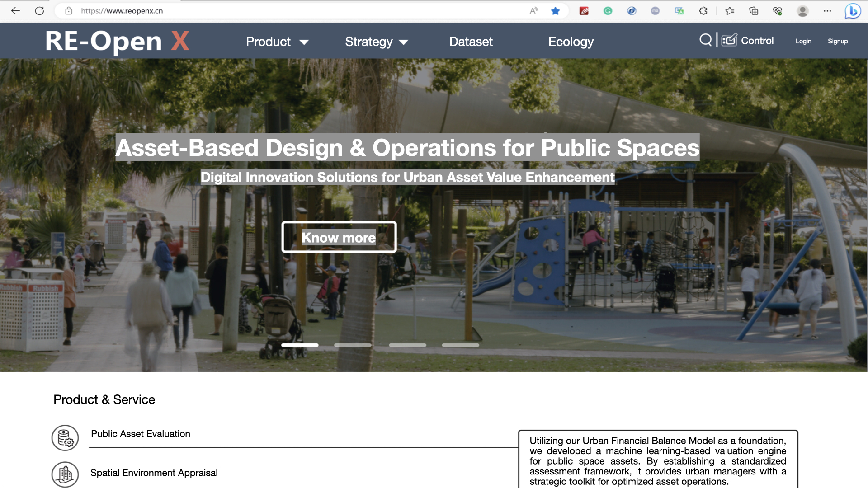Switch to the second carousel slide indicator
868x488 pixels.
(x=353, y=345)
